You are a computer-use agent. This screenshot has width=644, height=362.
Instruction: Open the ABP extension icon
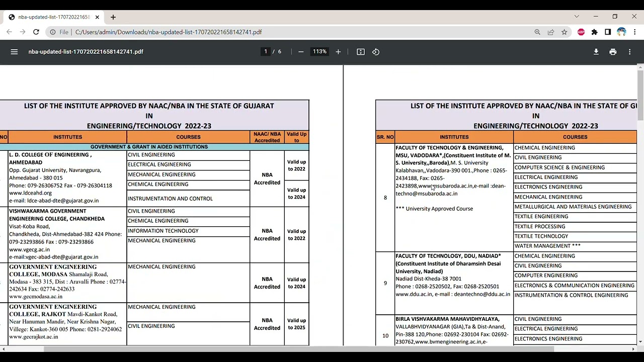point(581,32)
